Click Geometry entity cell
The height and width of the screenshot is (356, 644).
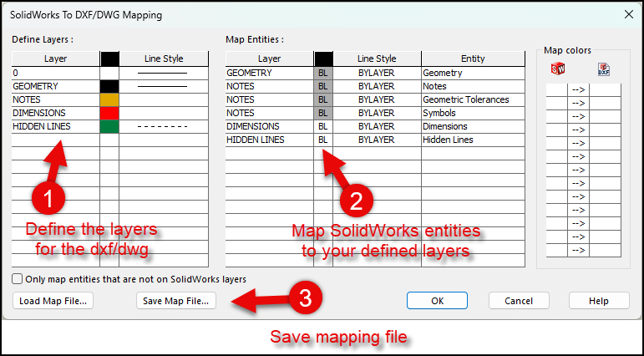pyautogui.click(x=473, y=74)
